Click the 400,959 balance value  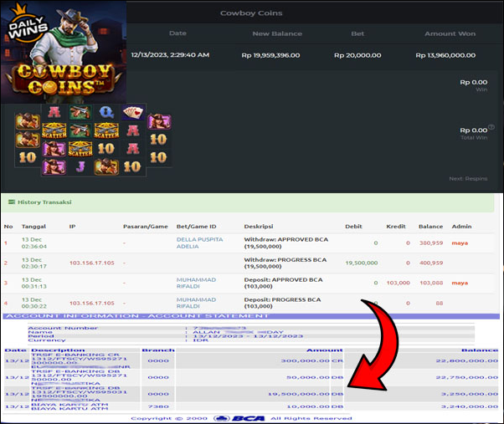click(431, 263)
